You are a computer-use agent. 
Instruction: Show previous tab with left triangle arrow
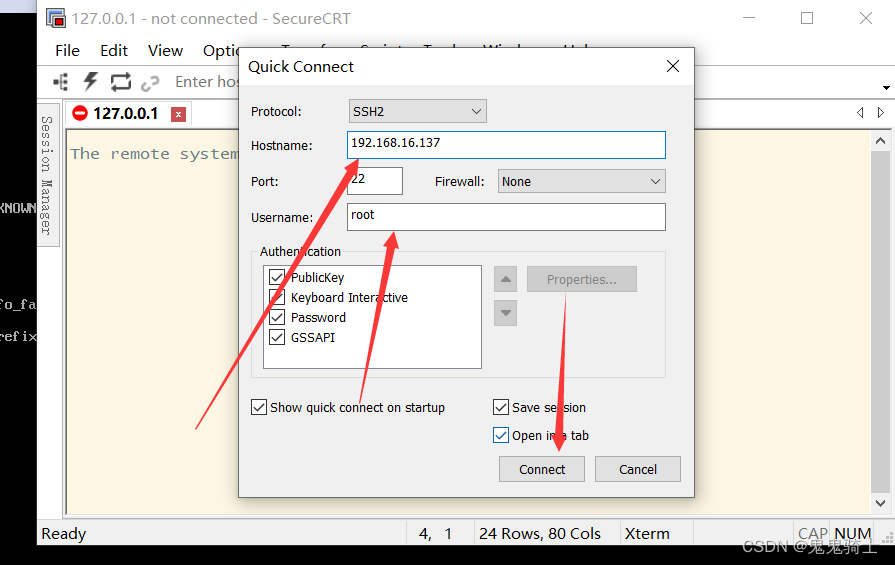pyautogui.click(x=860, y=112)
